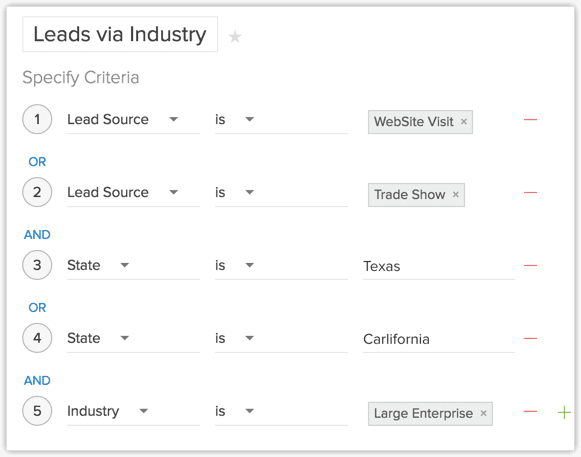
Task: Delete criteria row 5 using minus icon
Action: (x=530, y=411)
